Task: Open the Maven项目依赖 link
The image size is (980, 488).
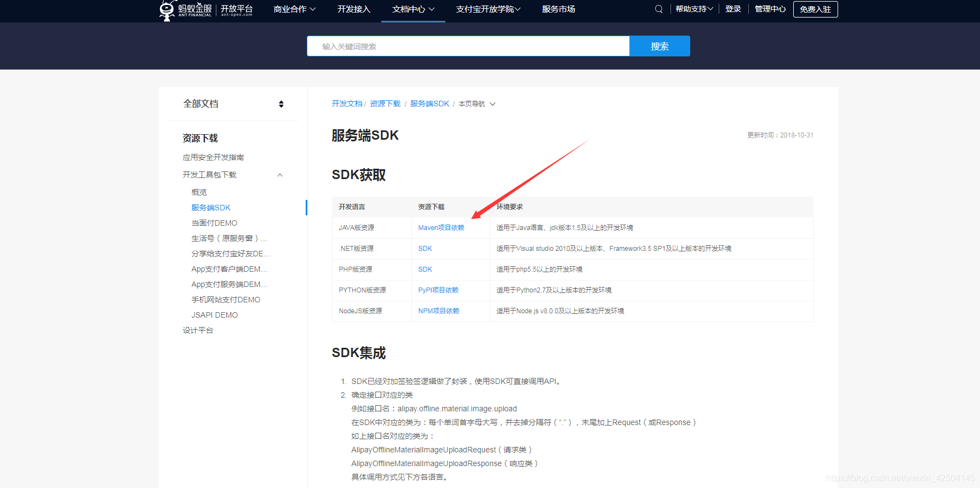Action: (441, 228)
